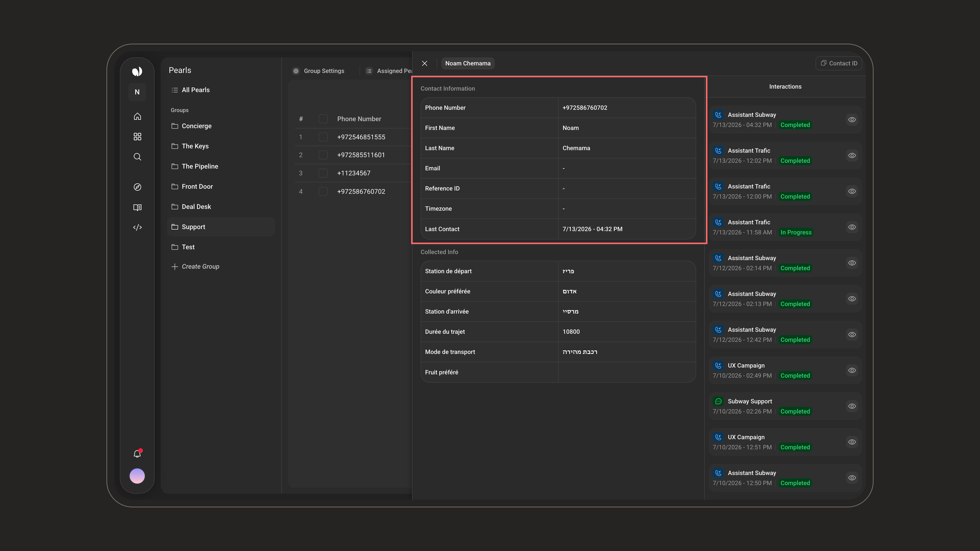
Task: View UX Campaign interaction at 12:51 PM
Action: click(852, 442)
